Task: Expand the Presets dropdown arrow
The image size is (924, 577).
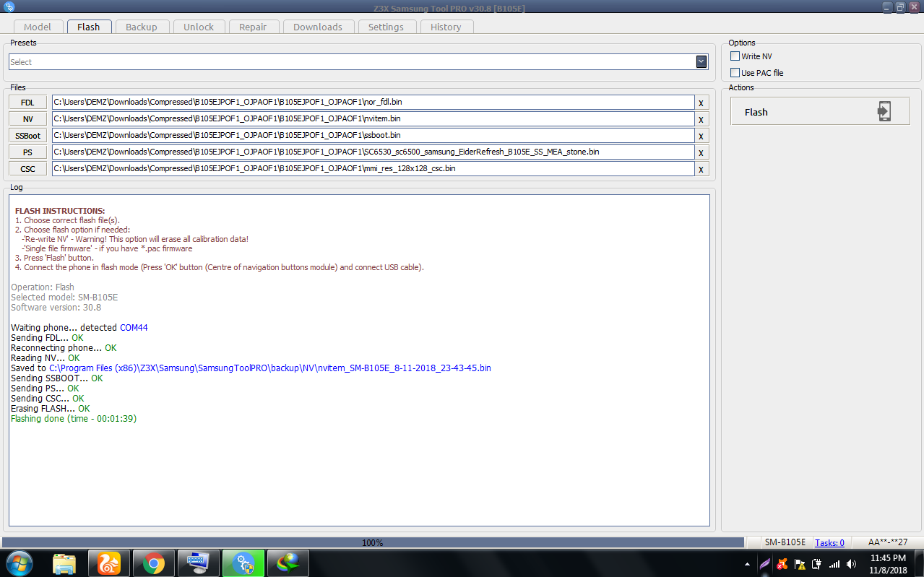Action: pos(701,62)
